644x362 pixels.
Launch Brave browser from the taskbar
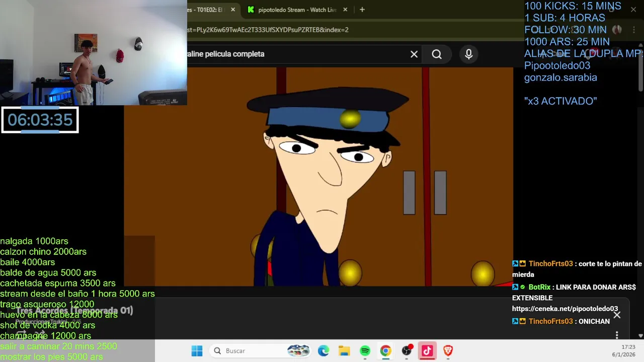pos(448,351)
